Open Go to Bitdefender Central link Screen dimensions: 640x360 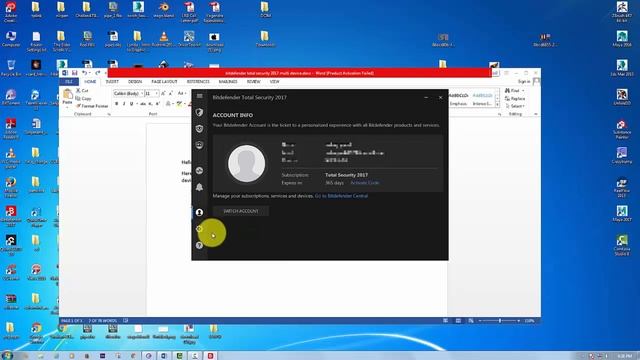tap(341, 196)
